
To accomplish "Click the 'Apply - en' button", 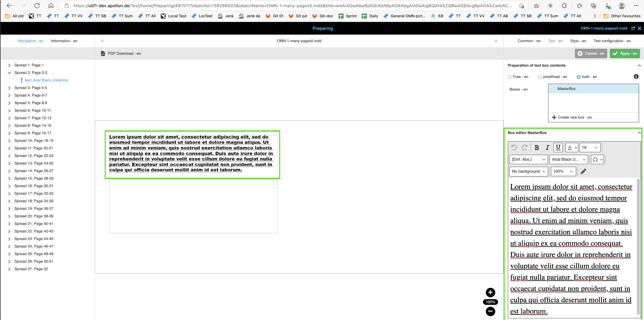I will click(x=624, y=54).
